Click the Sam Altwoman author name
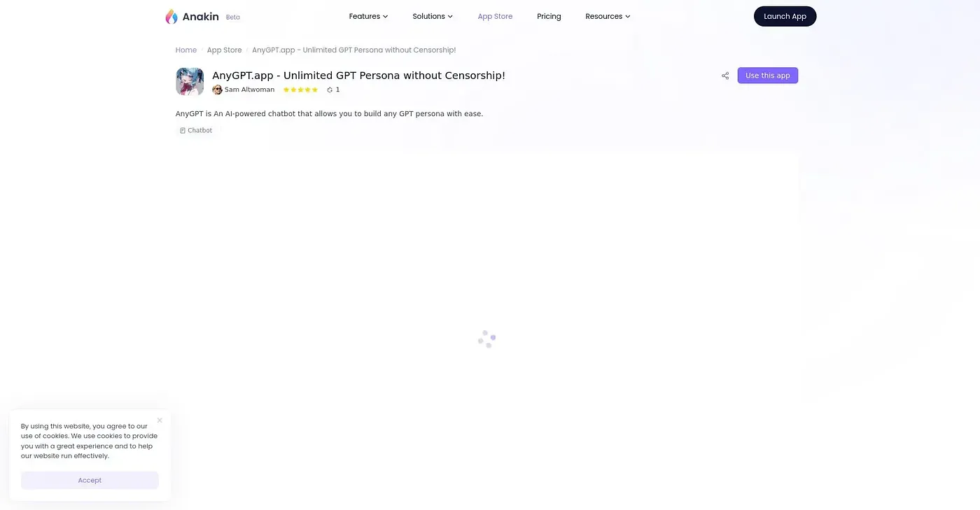This screenshot has height=510, width=980. pos(249,90)
